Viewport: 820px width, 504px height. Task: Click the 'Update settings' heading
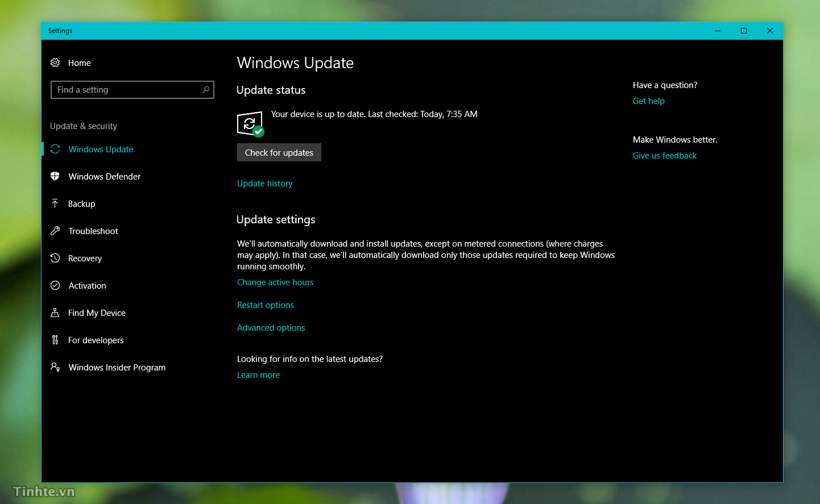276,219
